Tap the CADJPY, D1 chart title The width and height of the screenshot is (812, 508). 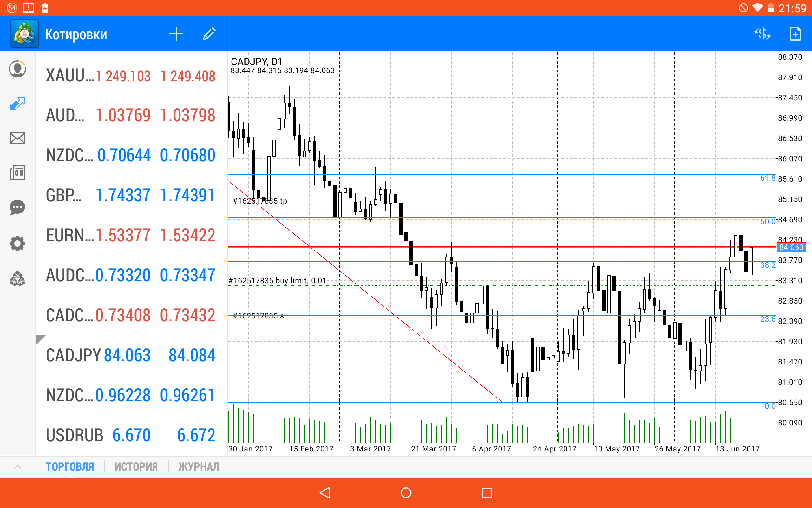click(x=256, y=62)
